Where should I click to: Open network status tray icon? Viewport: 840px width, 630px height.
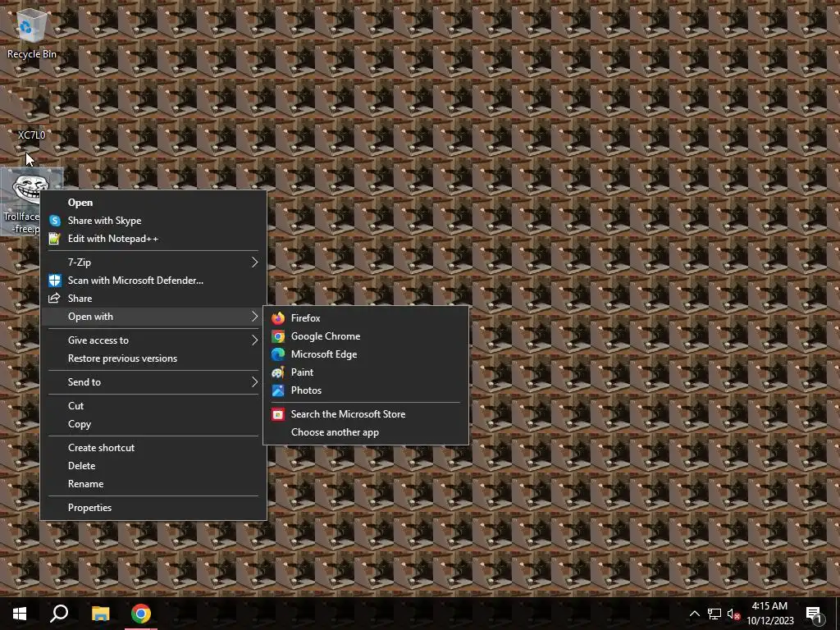714,614
